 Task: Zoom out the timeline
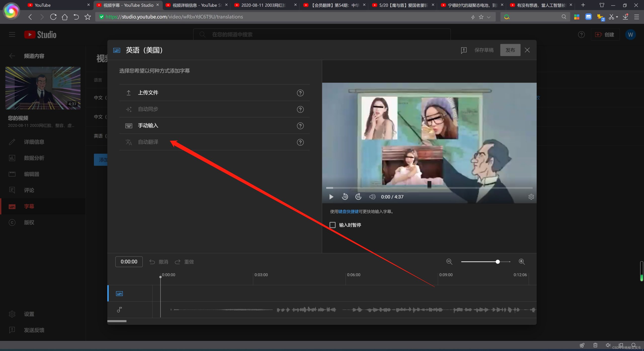point(449,262)
